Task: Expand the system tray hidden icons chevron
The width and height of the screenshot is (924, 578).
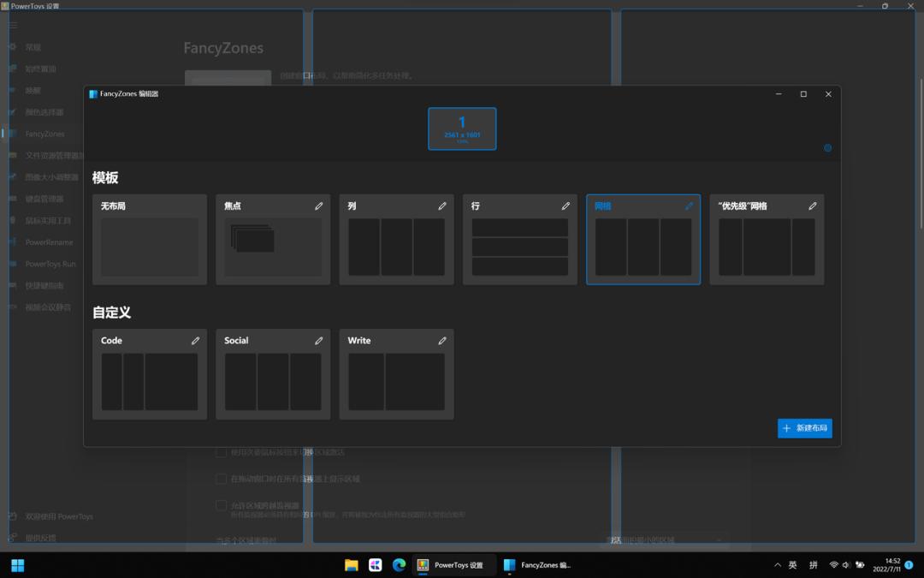Action: coord(778,565)
